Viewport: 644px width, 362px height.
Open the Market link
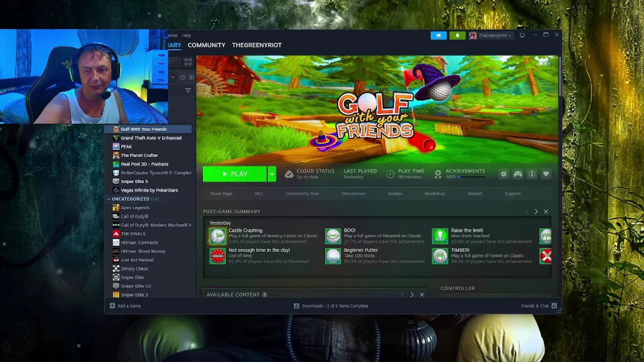(474, 194)
